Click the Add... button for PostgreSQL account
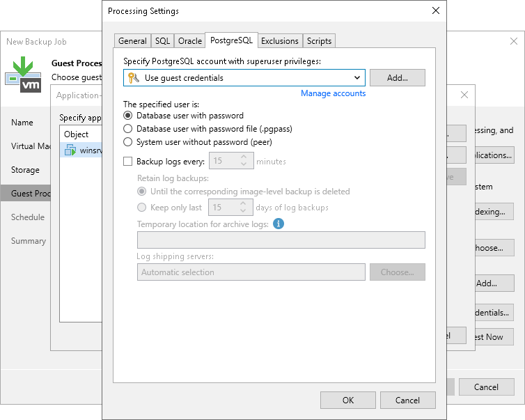The width and height of the screenshot is (525, 420). click(398, 78)
